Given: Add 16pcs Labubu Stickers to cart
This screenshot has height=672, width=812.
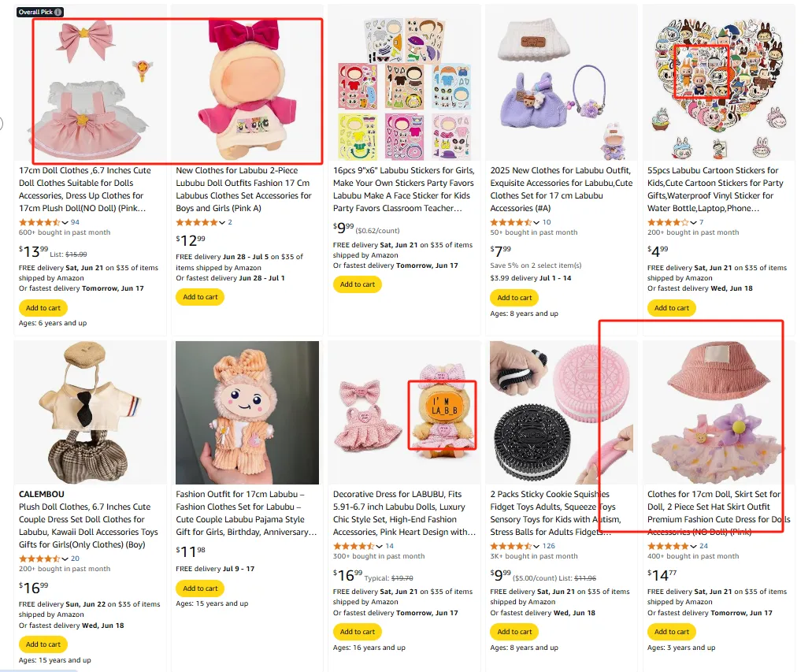Looking at the screenshot, I should 358,284.
